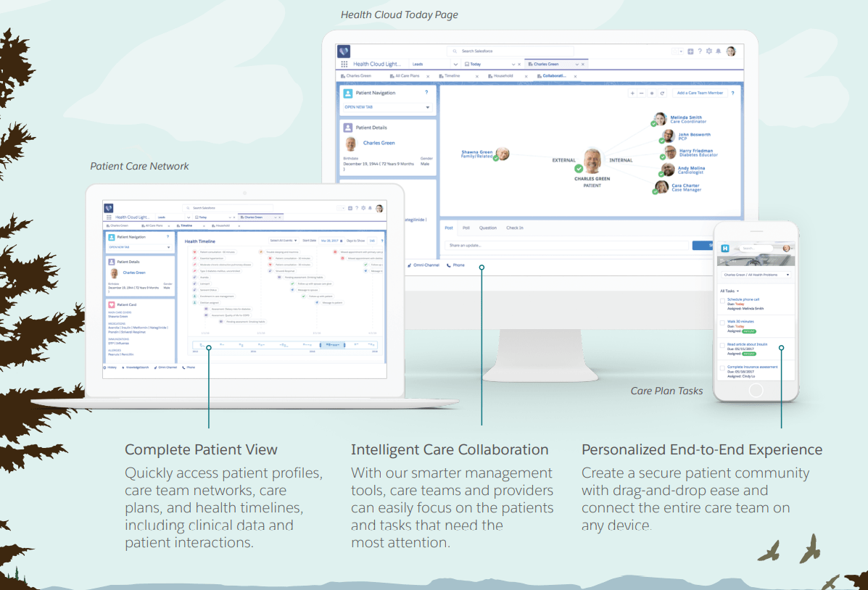The height and width of the screenshot is (590, 868).
Task: Select the Poll tab in the feed composer
Action: click(466, 228)
